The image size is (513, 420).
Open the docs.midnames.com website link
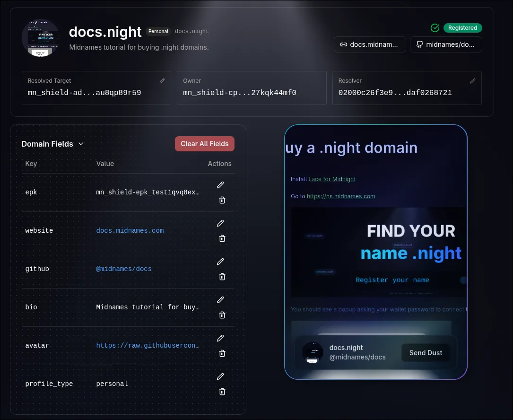[370, 44]
